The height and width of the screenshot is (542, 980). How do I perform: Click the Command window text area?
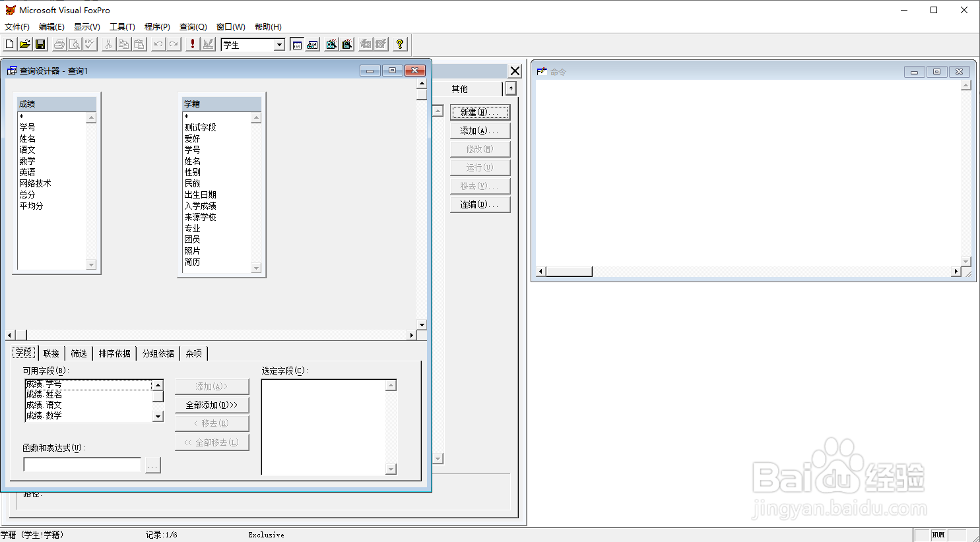point(748,173)
